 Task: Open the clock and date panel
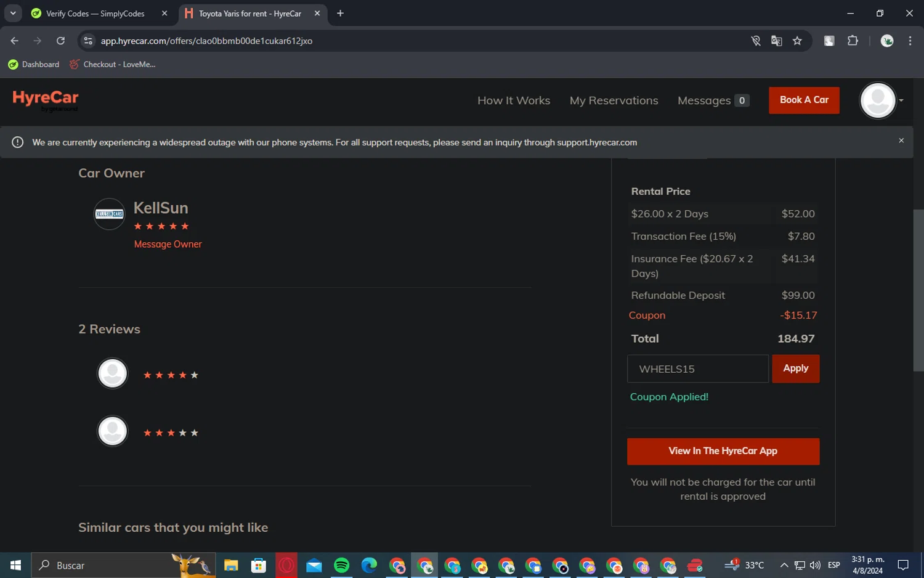coord(868,565)
